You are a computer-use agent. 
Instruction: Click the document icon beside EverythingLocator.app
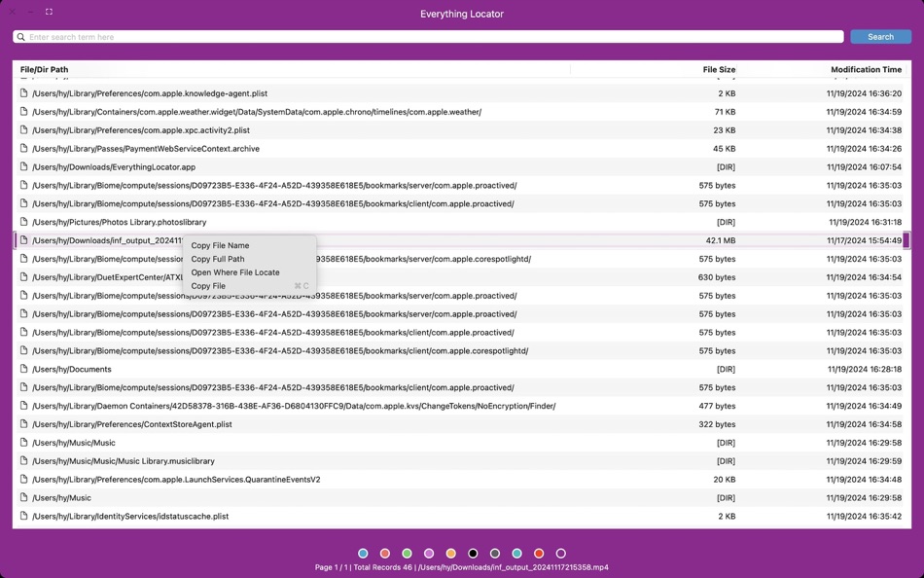coord(23,166)
